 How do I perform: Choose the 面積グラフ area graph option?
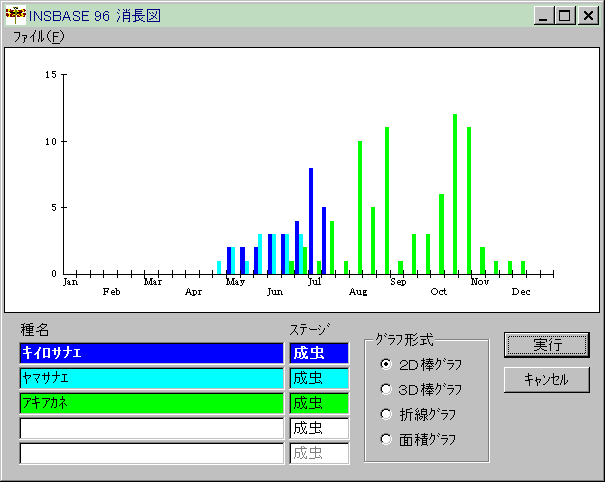point(387,438)
